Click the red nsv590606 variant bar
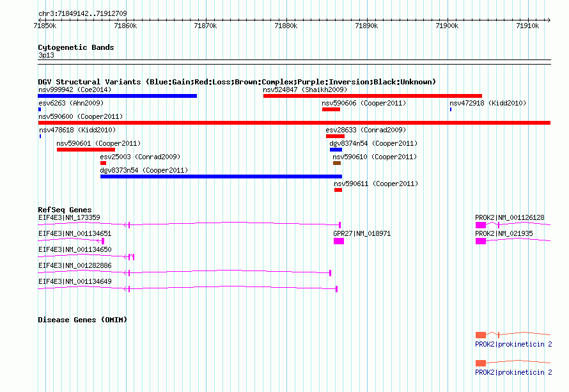Screen dimensions: 569x392 pos(331,109)
